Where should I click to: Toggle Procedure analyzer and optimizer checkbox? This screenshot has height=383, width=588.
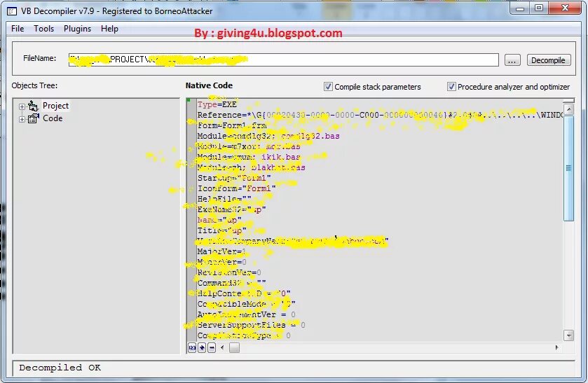[451, 87]
